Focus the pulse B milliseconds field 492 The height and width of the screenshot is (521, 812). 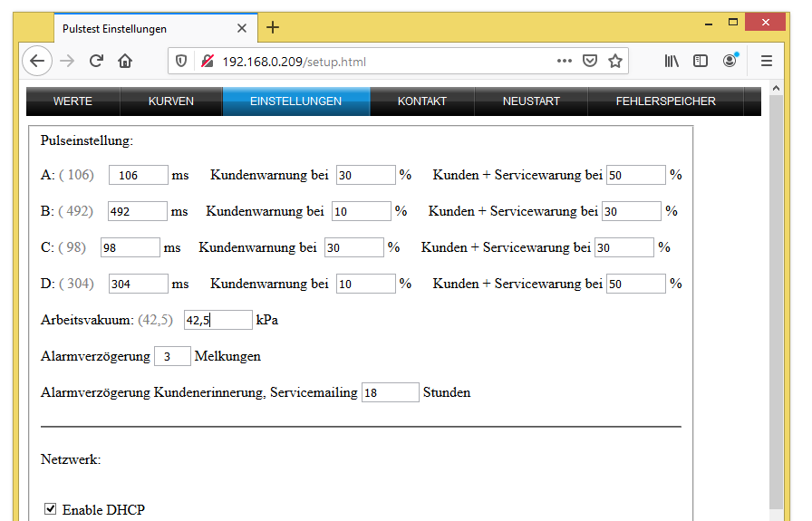point(137,211)
